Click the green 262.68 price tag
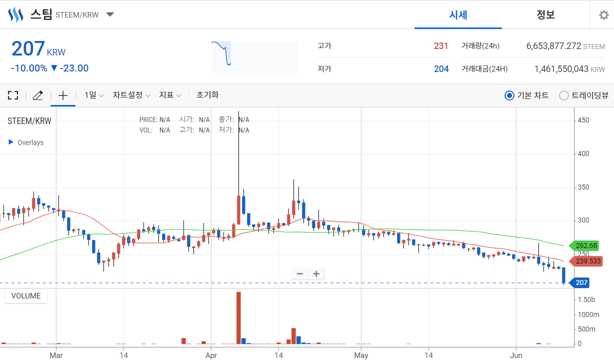Viewport: 614px width, 364px height. (x=584, y=245)
